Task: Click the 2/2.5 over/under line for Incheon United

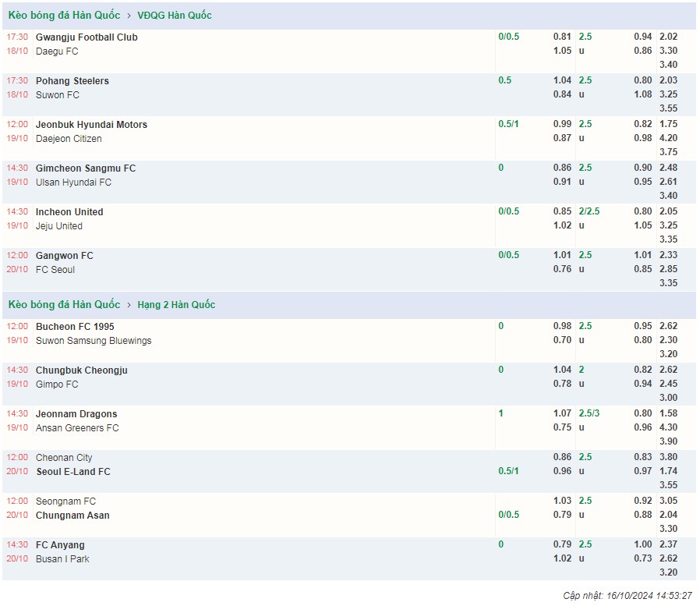Action: point(589,211)
